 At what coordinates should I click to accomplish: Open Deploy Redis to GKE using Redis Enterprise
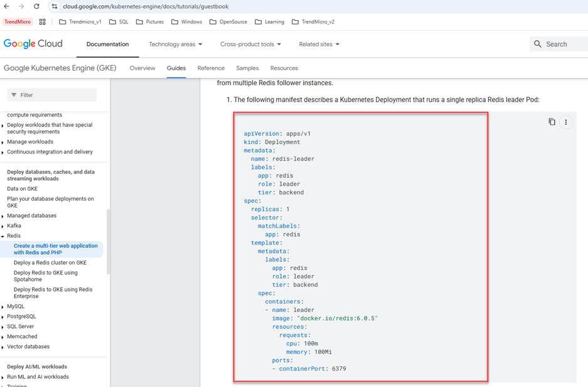pos(53,293)
